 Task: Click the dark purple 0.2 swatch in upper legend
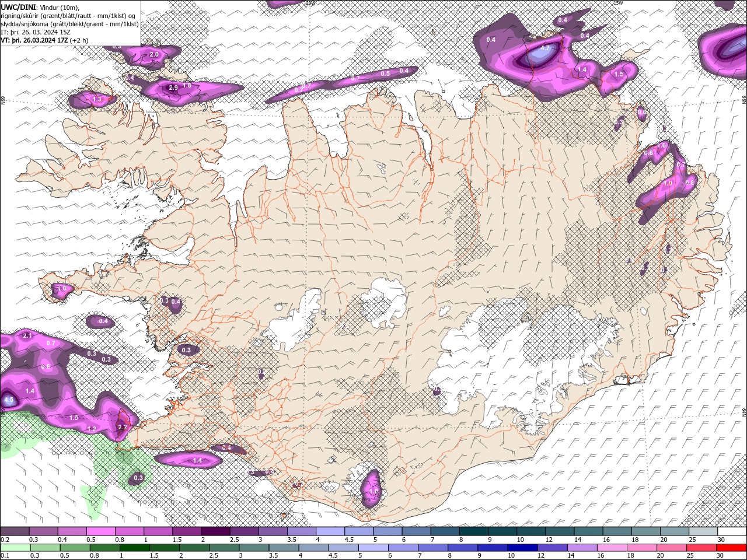pos(15,531)
